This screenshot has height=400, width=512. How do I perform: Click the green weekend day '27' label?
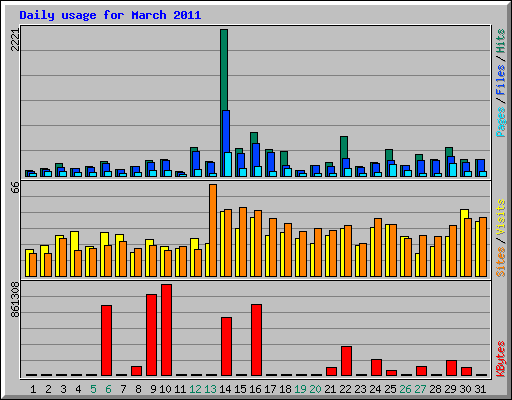(420, 389)
